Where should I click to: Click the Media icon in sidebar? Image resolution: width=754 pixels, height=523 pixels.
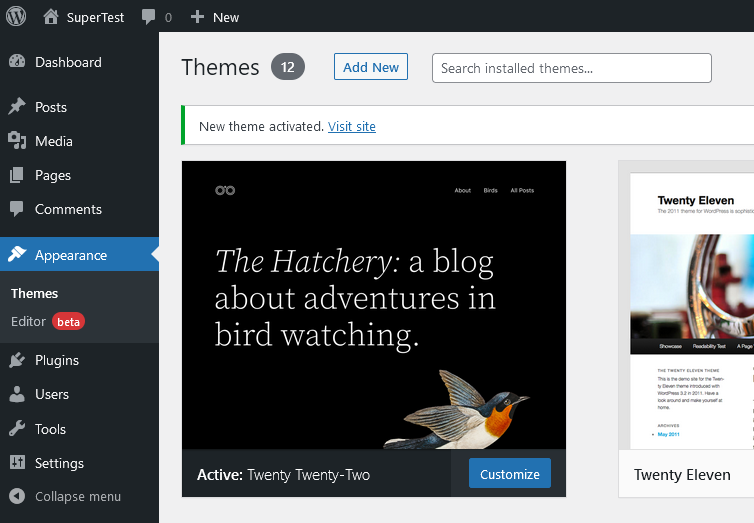(x=17, y=141)
